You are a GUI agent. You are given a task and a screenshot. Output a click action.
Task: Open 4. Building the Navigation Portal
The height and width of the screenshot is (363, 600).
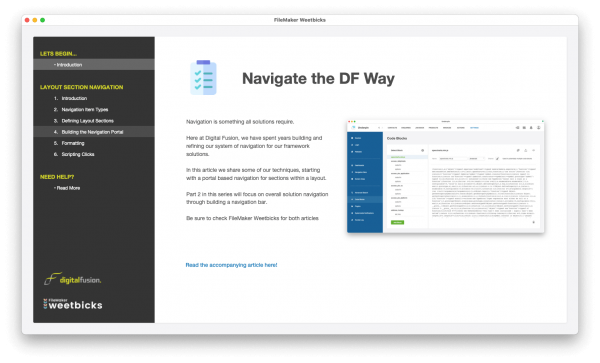(94, 132)
